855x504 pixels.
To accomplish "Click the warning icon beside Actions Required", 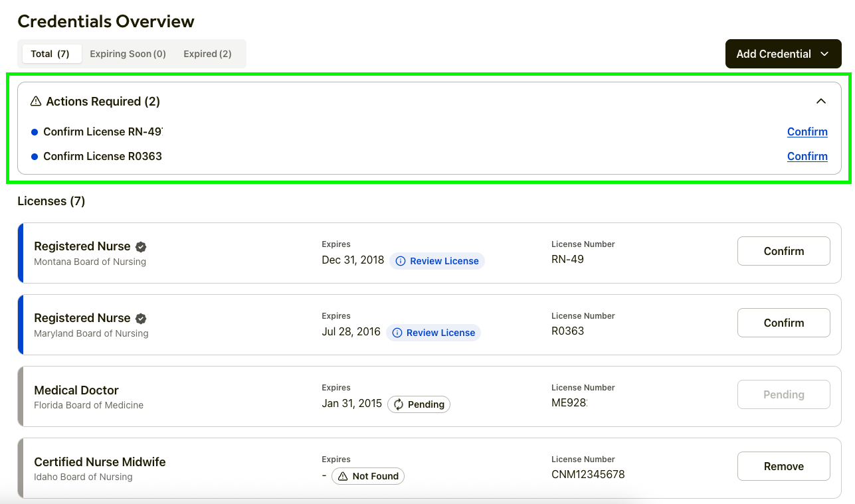I will pos(36,102).
